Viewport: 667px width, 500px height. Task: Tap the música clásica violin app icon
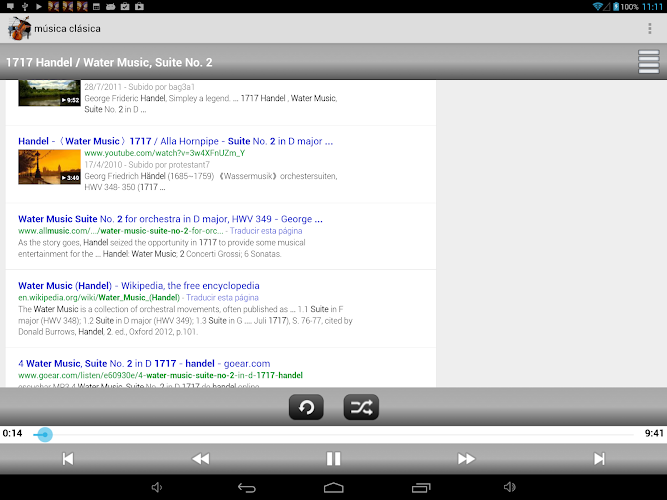click(19, 28)
